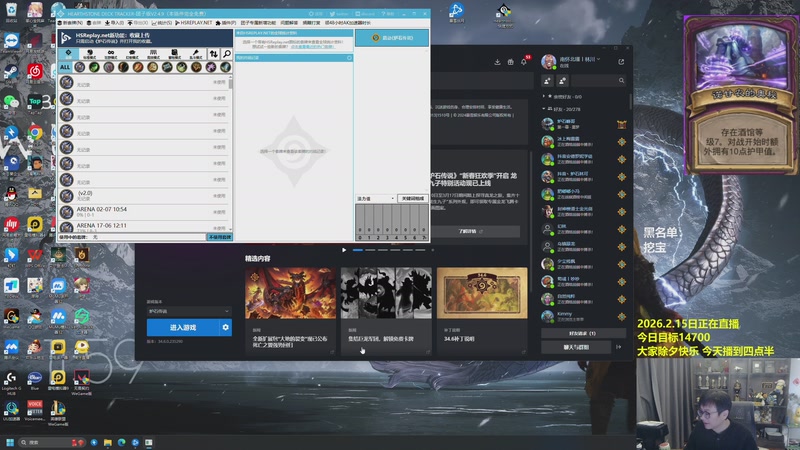Click the keyword button beside the mana dropdown
800x450 pixels.
pyautogui.click(x=412, y=198)
